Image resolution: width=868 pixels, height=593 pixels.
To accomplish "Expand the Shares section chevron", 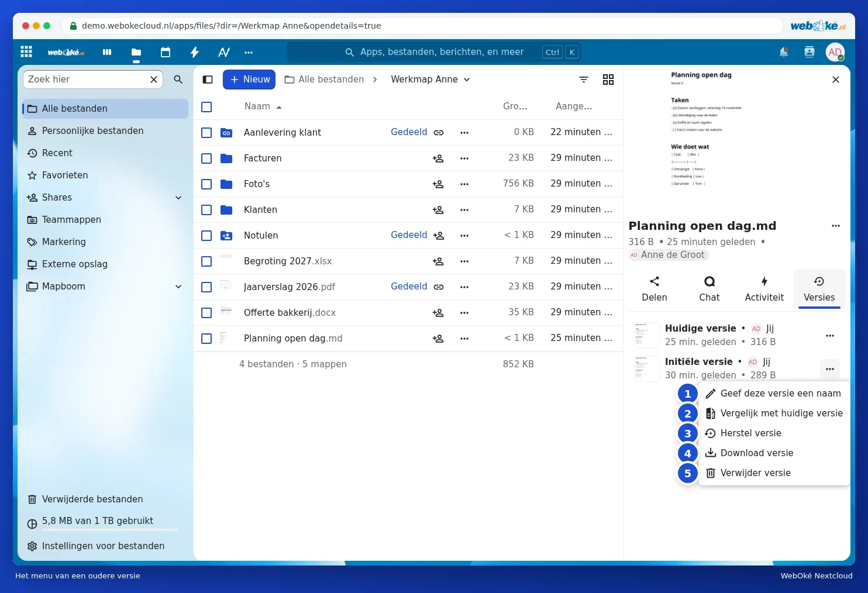I will (178, 198).
